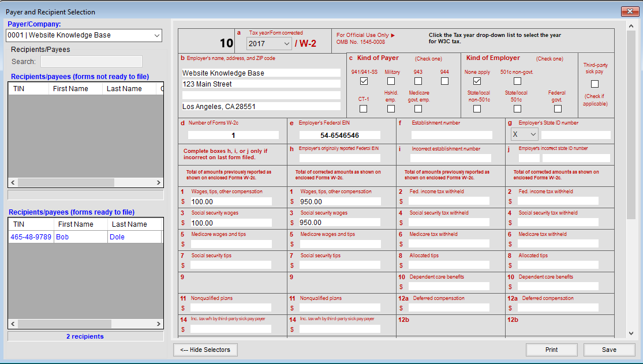Click First Name header in ready-to-file list
Image resolution: width=643 pixels, height=364 pixels.
click(x=81, y=224)
